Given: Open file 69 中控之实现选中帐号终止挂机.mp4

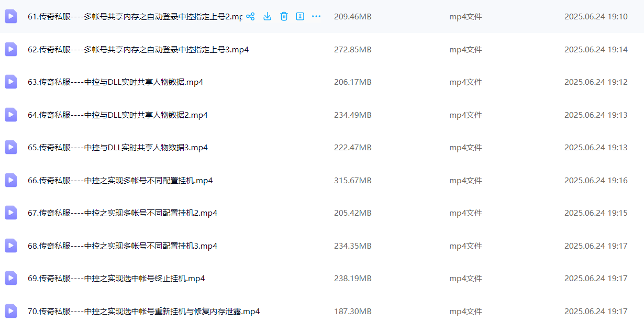Looking at the screenshot, I should tap(116, 279).
